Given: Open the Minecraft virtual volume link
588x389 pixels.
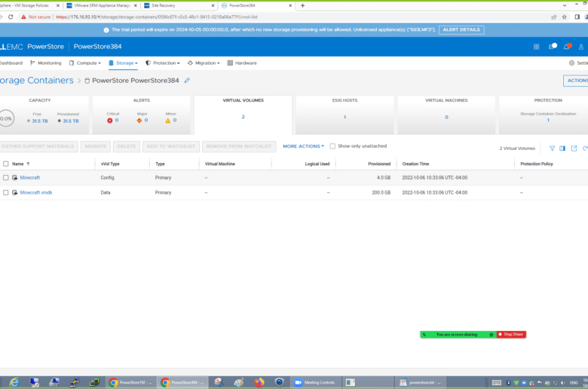Looking at the screenshot, I should pos(29,177).
